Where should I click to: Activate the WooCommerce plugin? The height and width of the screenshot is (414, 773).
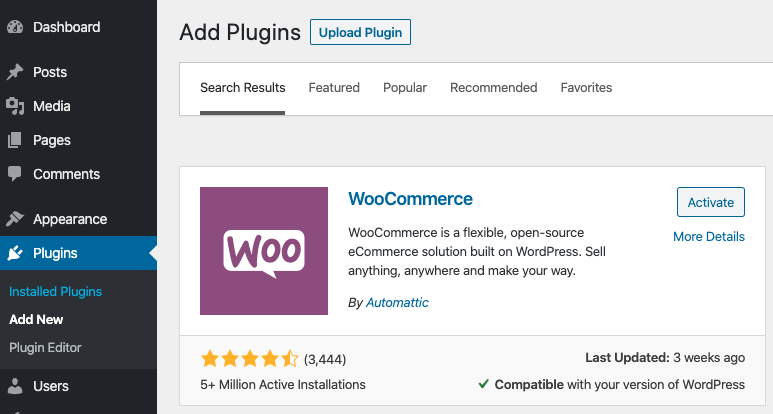coord(711,202)
